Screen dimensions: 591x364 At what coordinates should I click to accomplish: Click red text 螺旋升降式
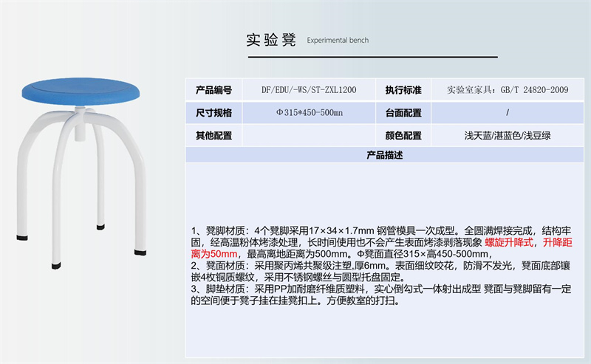pos(509,242)
